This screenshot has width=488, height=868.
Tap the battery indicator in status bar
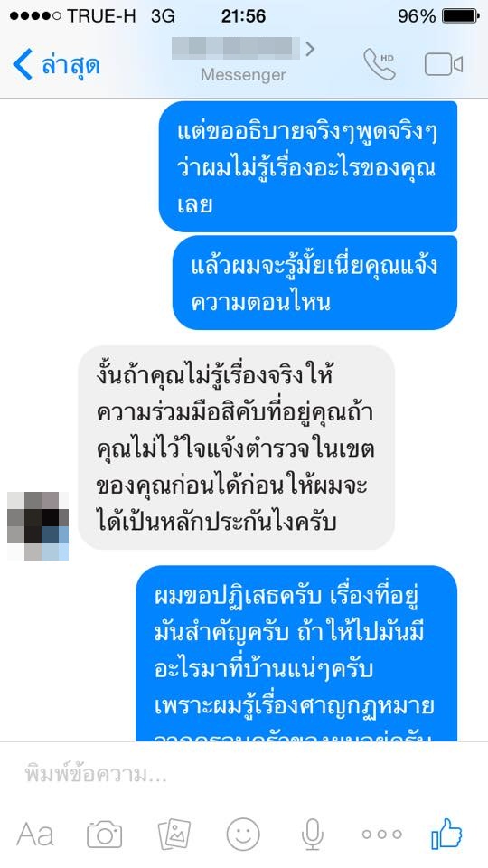[x=460, y=16]
